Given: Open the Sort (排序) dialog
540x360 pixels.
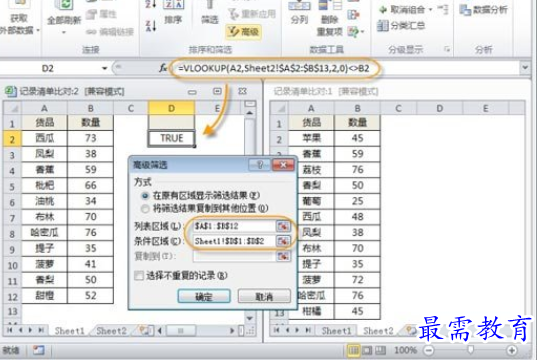Looking at the screenshot, I should coord(173,12).
